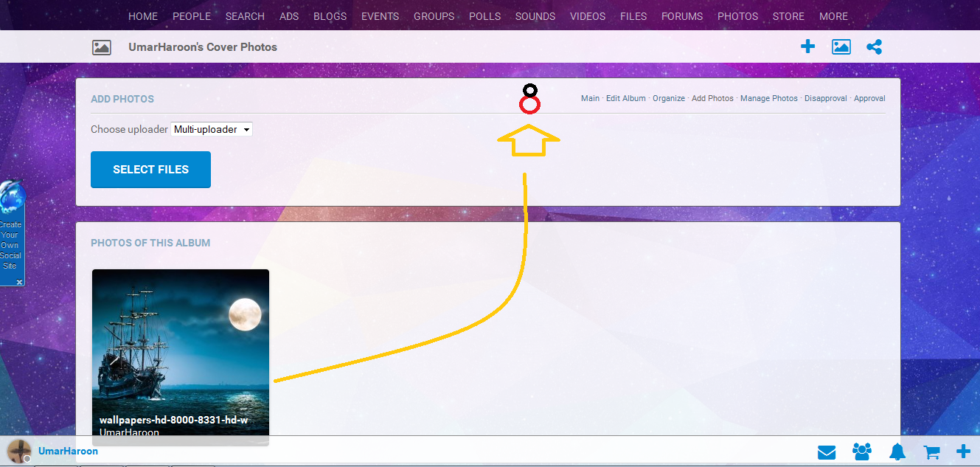Go to the GROUPS menu item
Image resolution: width=980 pixels, height=467 pixels.
point(434,16)
